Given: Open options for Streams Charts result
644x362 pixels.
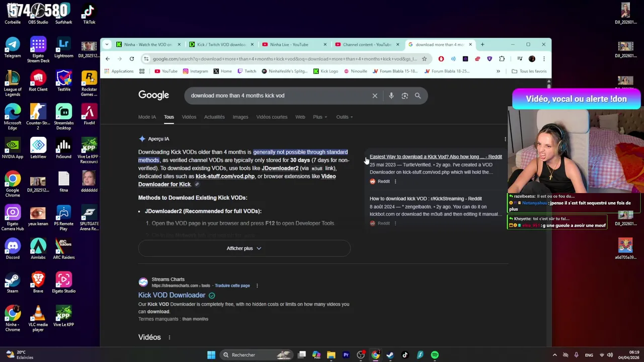Looking at the screenshot, I should click(257, 286).
